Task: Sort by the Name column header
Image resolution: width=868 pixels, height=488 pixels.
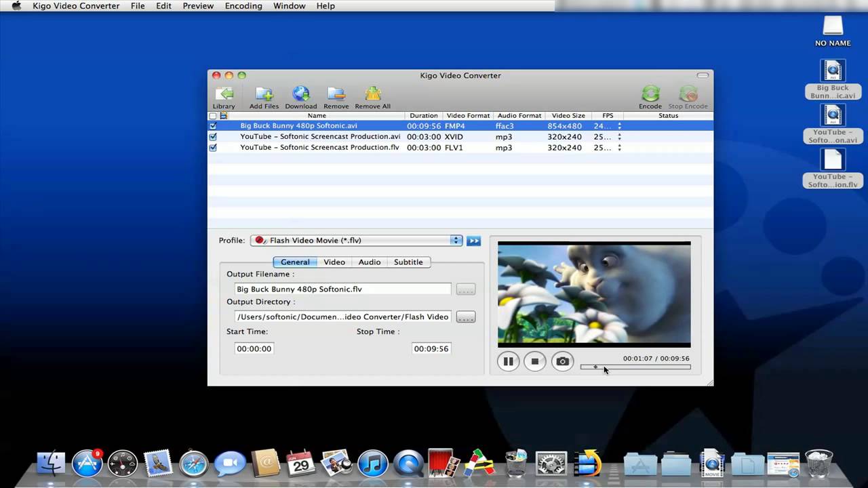Action: (x=317, y=116)
